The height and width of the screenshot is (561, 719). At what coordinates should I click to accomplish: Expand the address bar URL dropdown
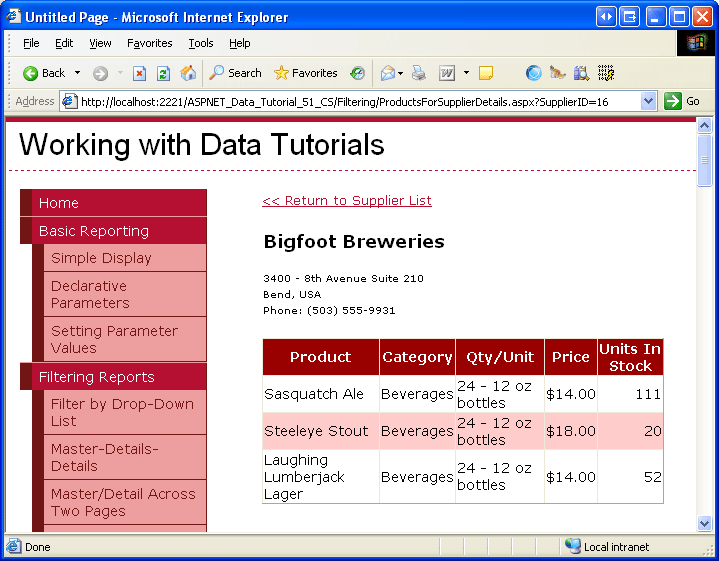[x=648, y=101]
